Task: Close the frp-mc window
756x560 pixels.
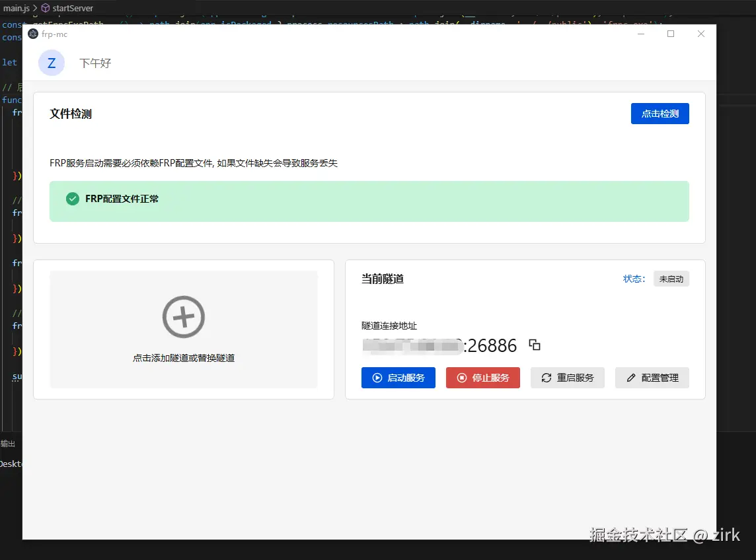Action: coord(701,34)
